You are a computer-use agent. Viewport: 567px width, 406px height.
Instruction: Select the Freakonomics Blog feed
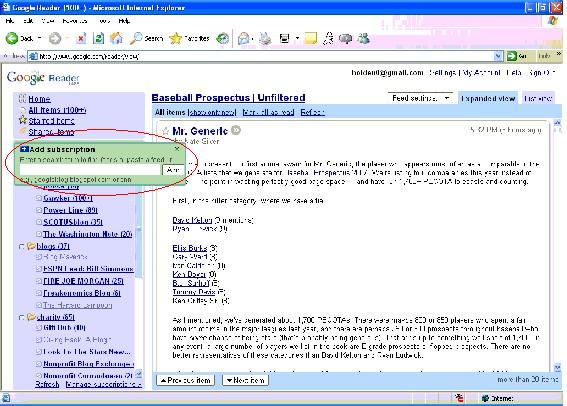(x=82, y=293)
